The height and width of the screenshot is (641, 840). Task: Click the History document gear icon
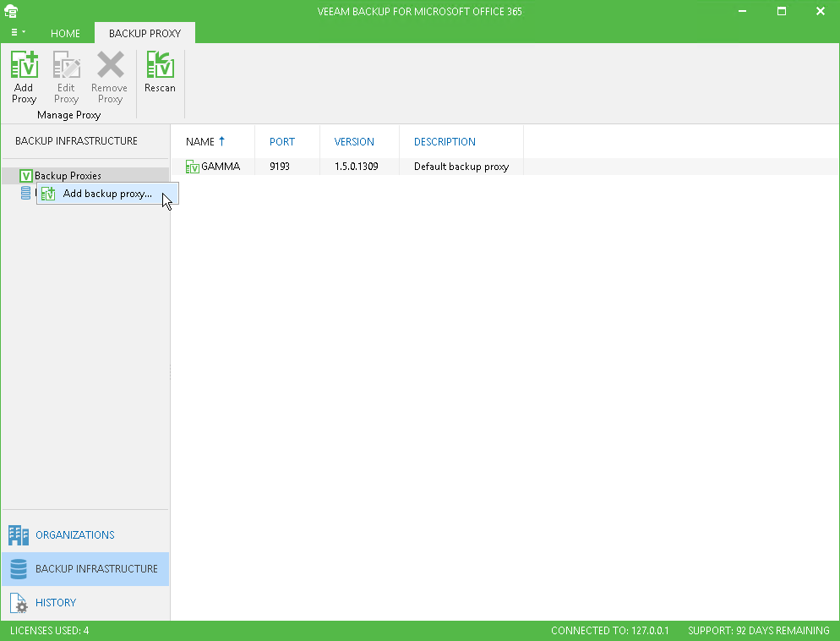point(19,603)
